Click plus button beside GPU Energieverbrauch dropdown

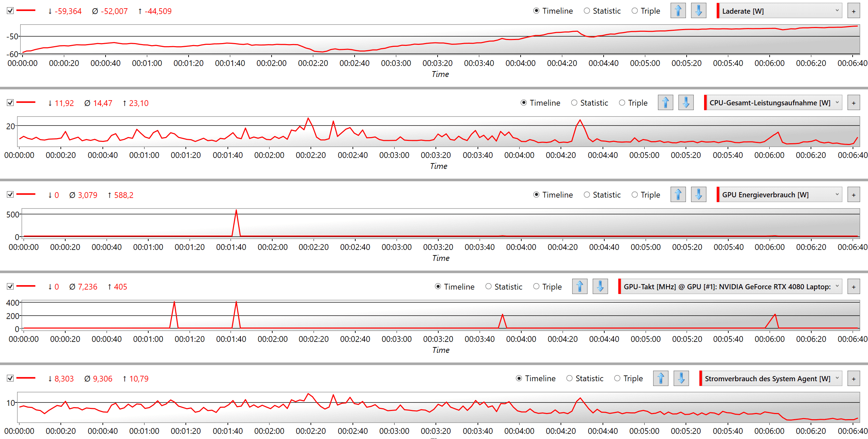point(854,195)
